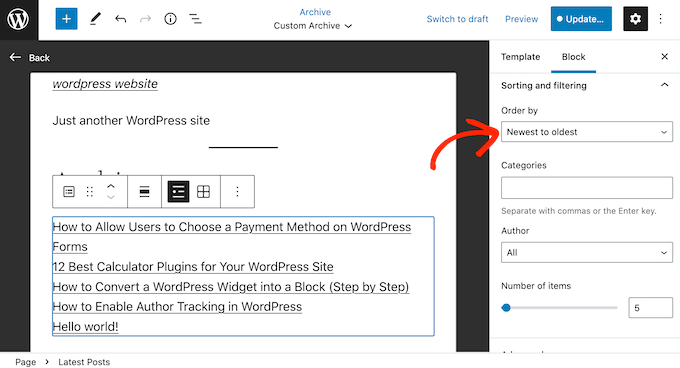Open the List View outline
The image size is (680, 368).
coord(195,19)
